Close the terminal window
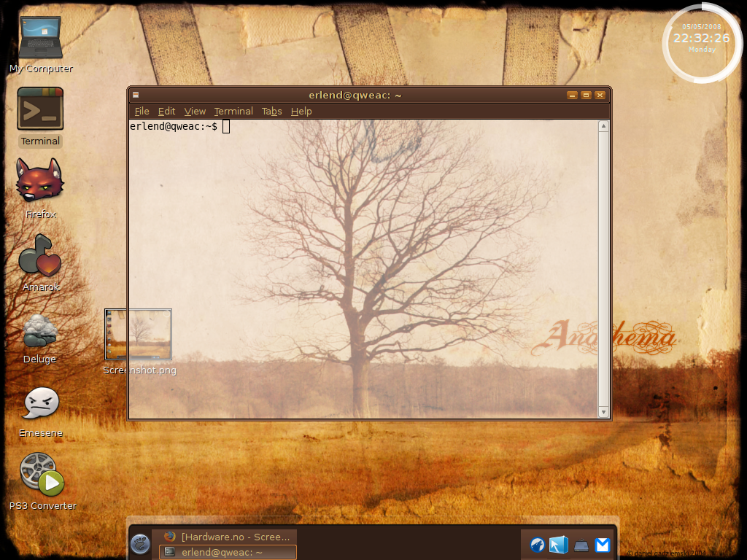Screen dimensions: 747x560 click(600, 96)
